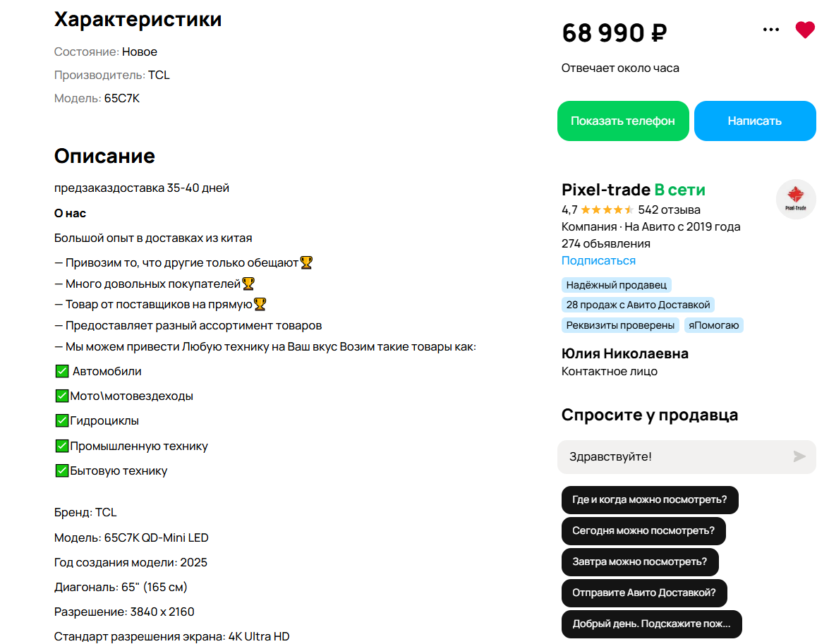Follow the seller via Подписаться link
This screenshot has height=644, width=829.
tap(598, 260)
